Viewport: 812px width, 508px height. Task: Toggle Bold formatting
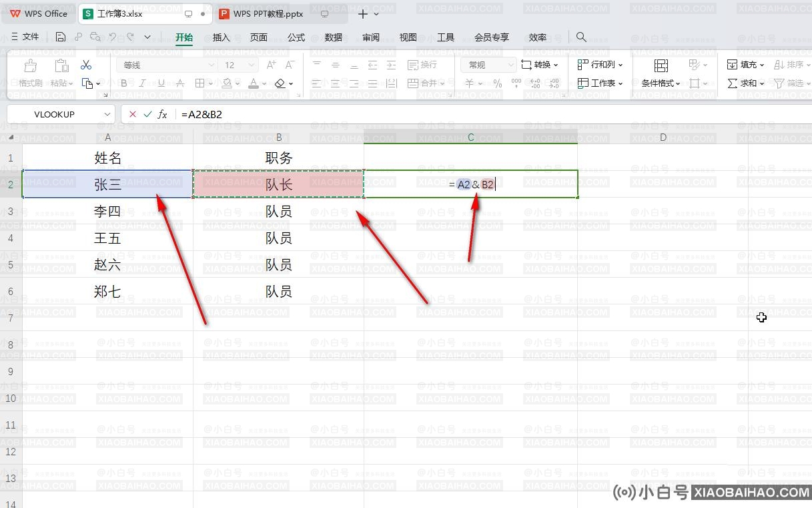[124, 83]
